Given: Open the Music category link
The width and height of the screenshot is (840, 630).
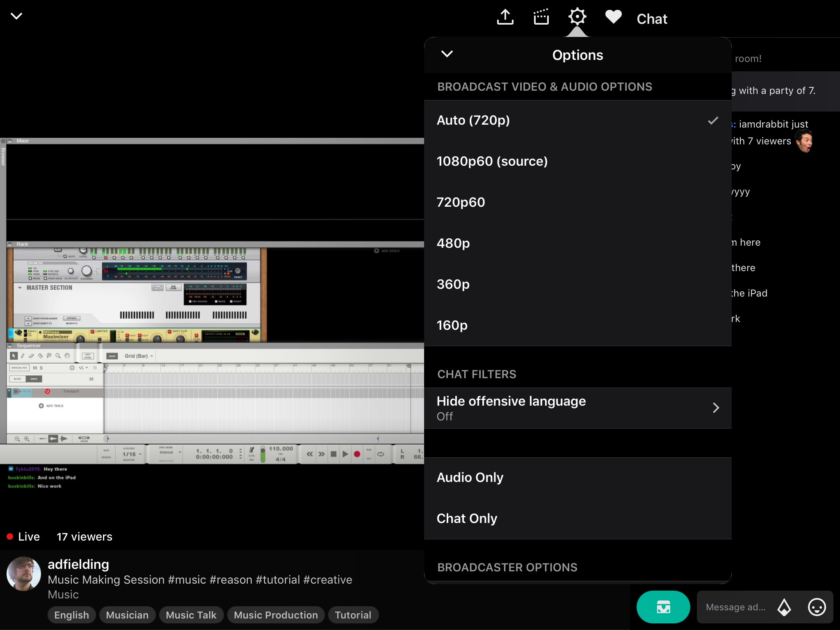Looking at the screenshot, I should [x=63, y=594].
